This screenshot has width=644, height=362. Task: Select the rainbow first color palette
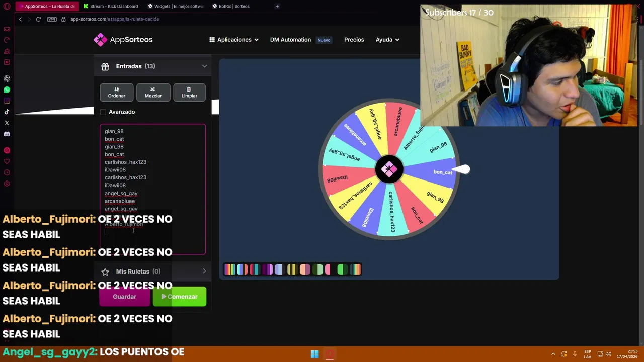coord(229,269)
